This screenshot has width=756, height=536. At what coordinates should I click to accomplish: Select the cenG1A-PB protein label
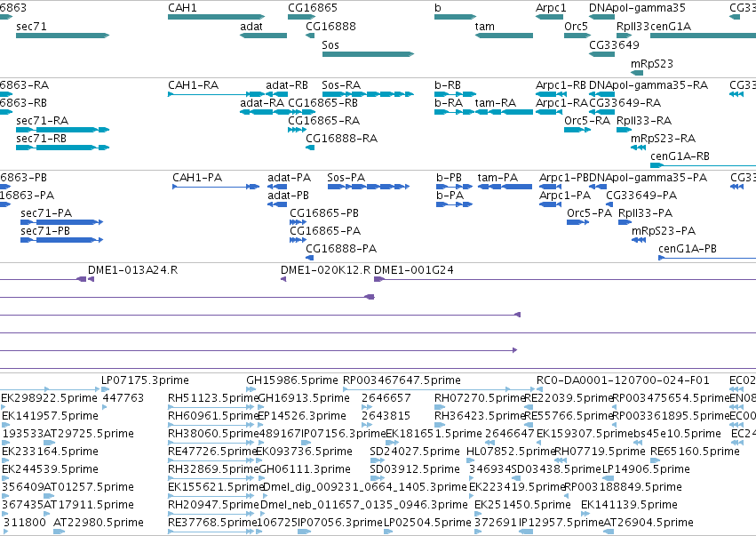click(688, 249)
